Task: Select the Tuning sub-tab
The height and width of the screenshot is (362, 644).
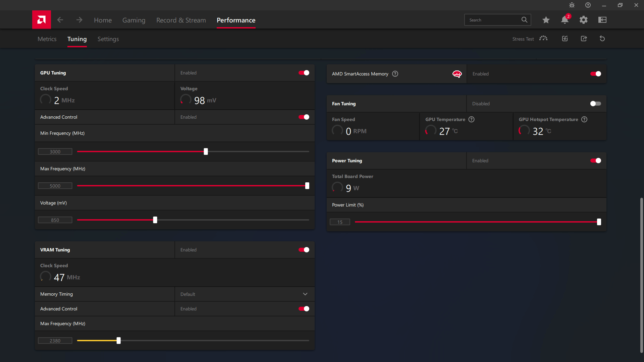Action: point(77,39)
